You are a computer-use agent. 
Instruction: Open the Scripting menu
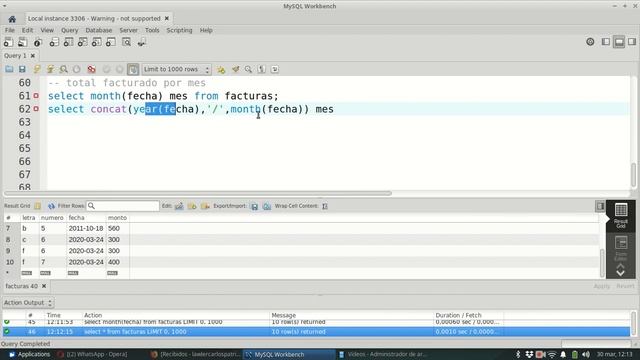click(179, 30)
